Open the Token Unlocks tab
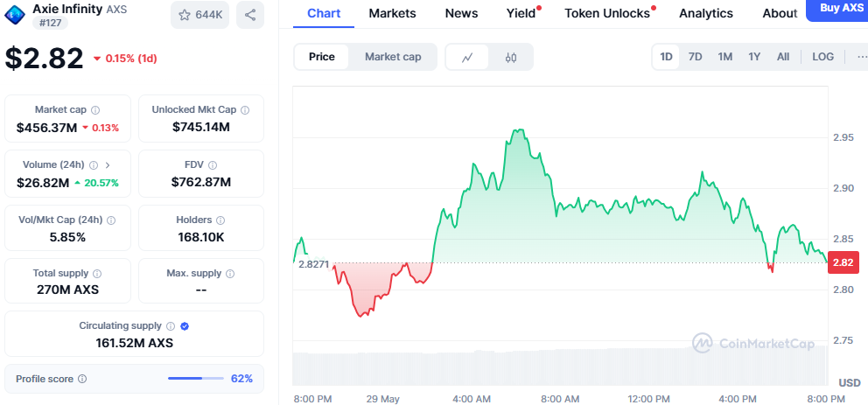This screenshot has height=405, width=868. pos(607,13)
